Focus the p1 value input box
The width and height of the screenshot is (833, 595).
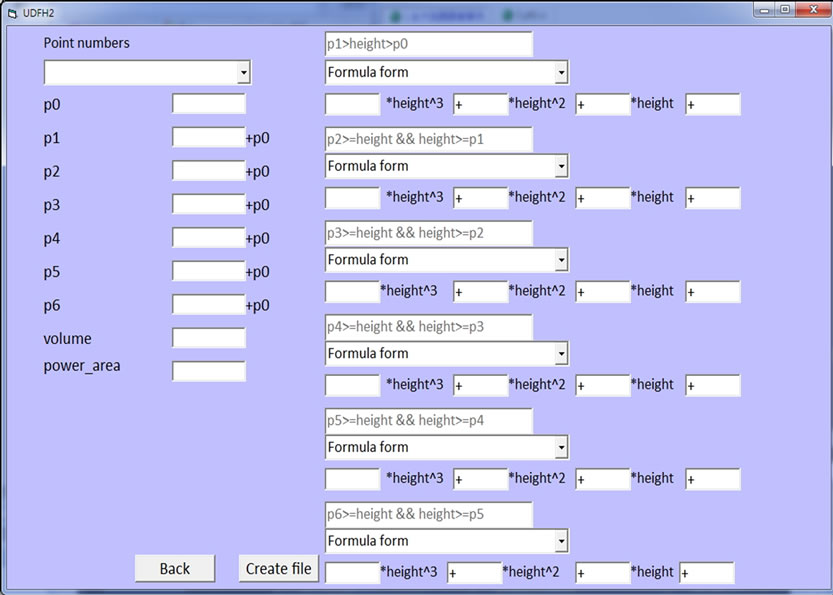click(208, 138)
